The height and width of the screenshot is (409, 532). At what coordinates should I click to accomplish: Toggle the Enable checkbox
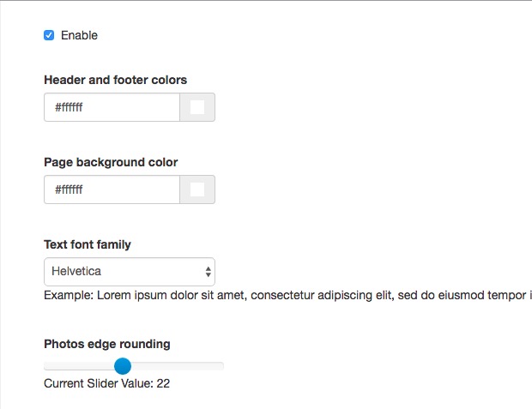tap(49, 35)
